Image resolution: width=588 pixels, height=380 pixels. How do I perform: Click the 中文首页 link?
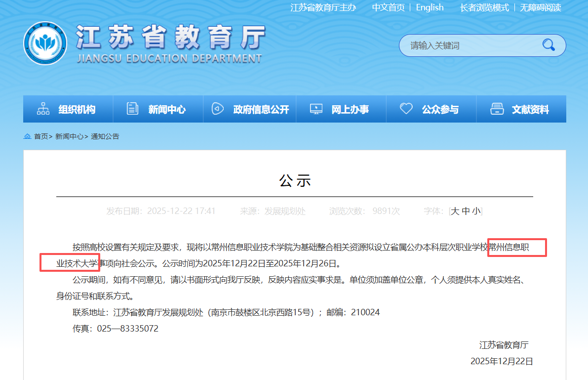tap(388, 7)
